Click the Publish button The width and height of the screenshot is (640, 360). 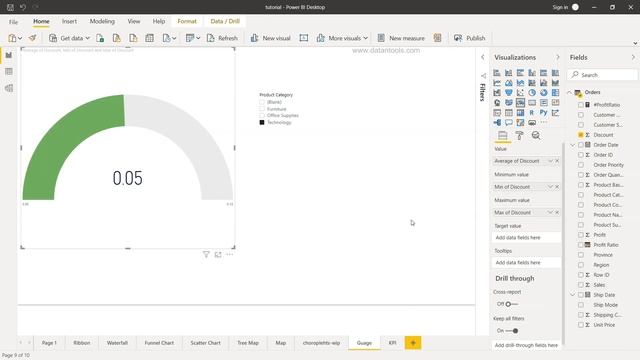click(470, 38)
